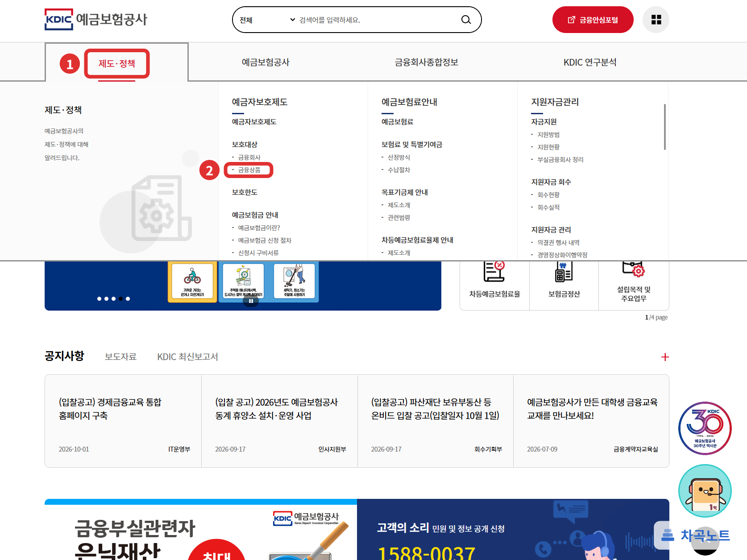Open 의결권 행사 내역 link
This screenshot has width=747, height=560.
[558, 243]
